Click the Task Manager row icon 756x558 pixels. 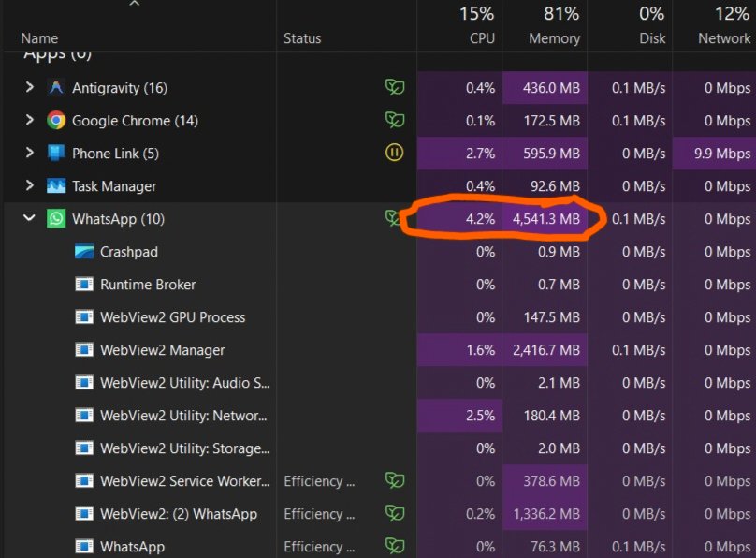pyautogui.click(x=56, y=186)
